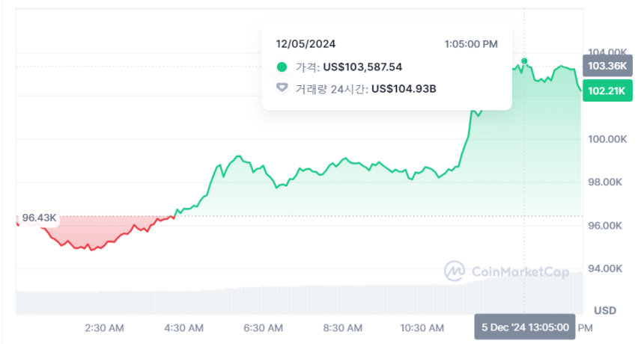
Task: Click the volume shield icon in tooltip
Action: pyautogui.click(x=282, y=89)
